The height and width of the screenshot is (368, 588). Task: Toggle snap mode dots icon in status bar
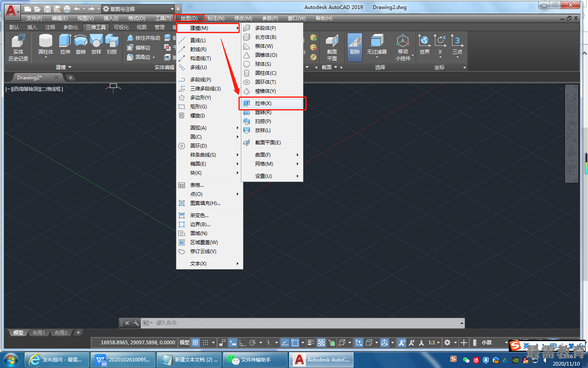point(205,343)
